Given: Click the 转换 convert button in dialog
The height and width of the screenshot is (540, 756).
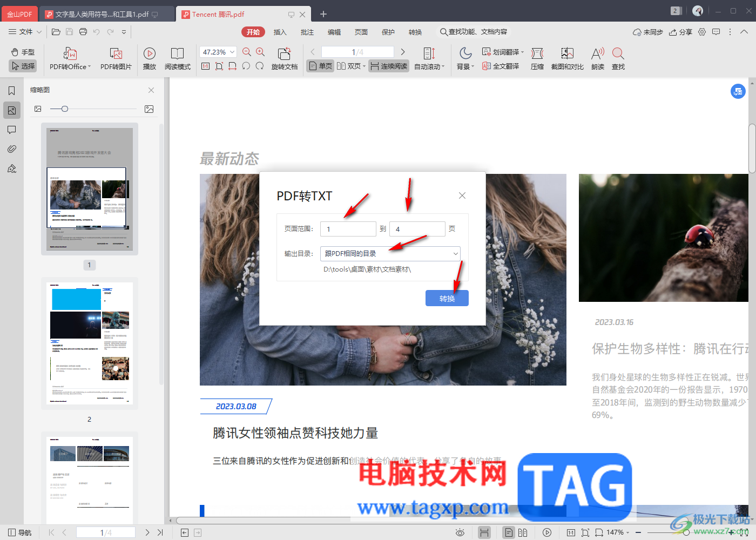Looking at the screenshot, I should 447,298.
